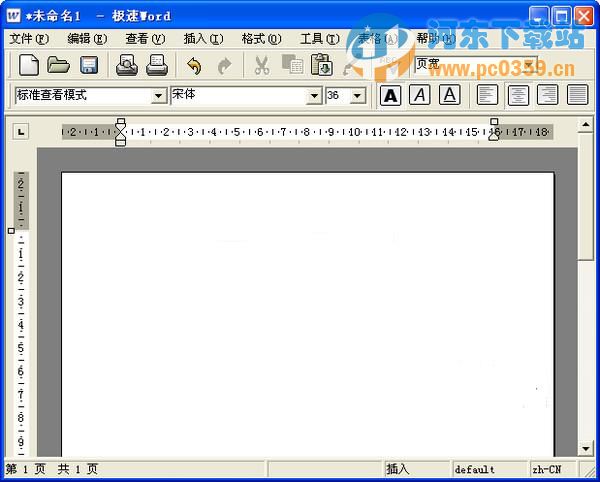The height and width of the screenshot is (482, 600).
Task: Open the font size 36 dropdown
Action: point(358,96)
